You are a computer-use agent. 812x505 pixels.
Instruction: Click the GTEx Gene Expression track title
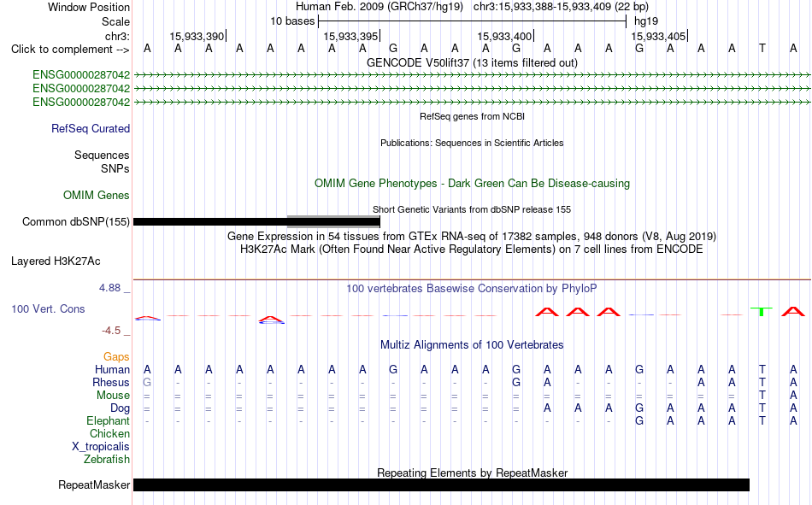tap(472, 236)
